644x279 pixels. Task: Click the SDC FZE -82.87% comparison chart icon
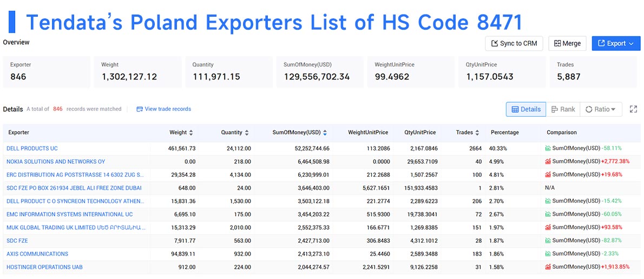548,241
